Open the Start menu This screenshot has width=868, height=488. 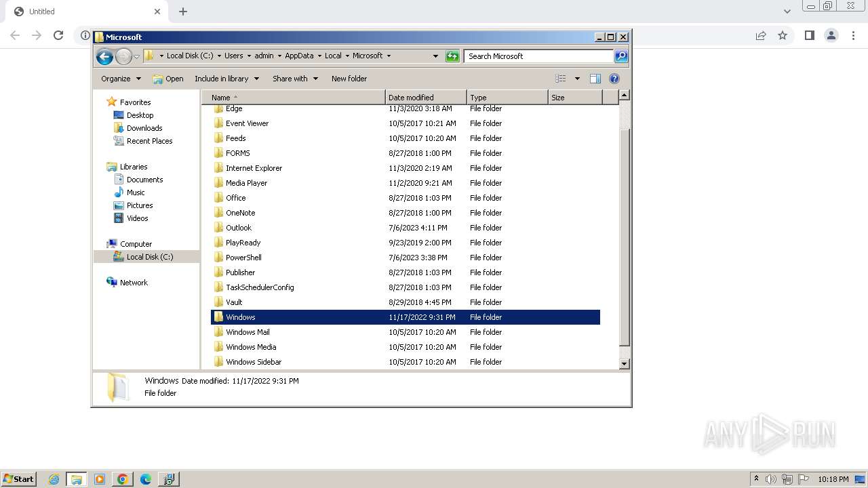coord(18,479)
